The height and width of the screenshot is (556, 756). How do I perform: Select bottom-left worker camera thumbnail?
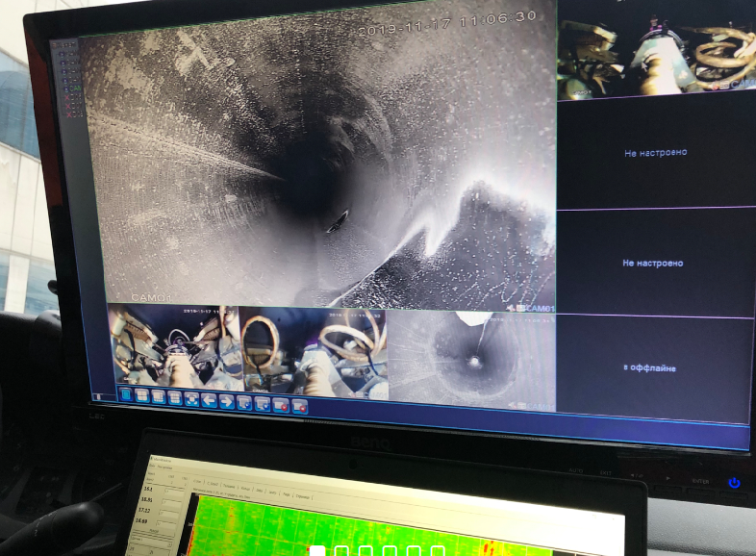[x=173, y=346]
